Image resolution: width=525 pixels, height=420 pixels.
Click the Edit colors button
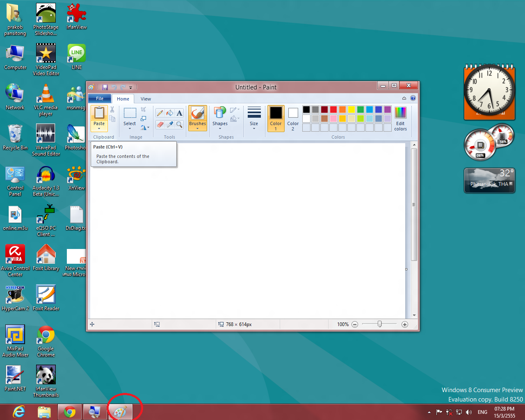point(400,118)
